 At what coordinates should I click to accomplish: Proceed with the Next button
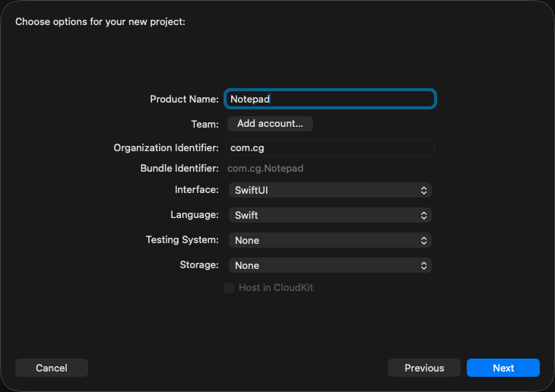[503, 368]
